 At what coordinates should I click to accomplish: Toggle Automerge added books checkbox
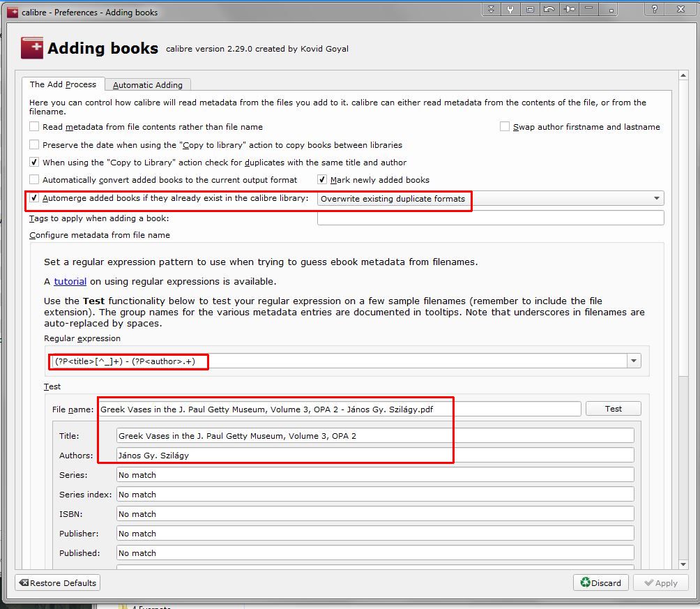coord(34,197)
